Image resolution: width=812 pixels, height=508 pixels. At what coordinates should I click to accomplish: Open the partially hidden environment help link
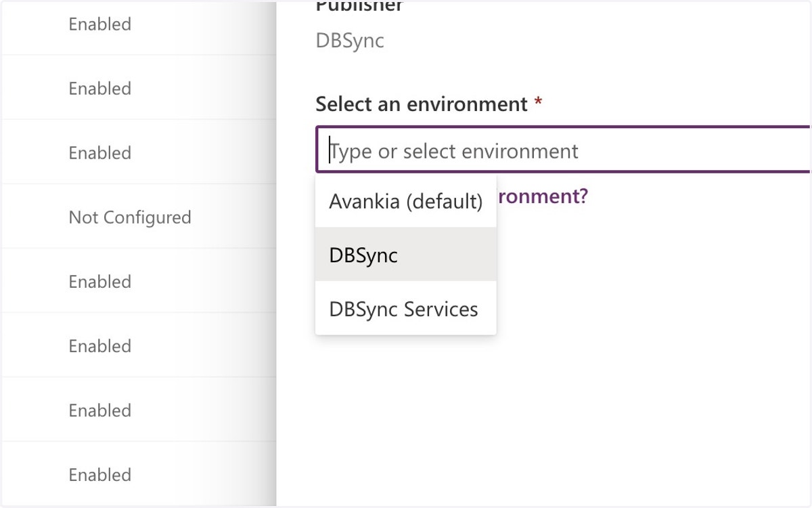coord(542,196)
